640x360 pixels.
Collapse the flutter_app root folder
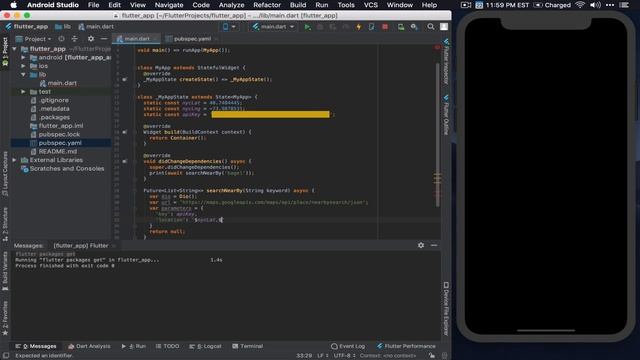click(x=15, y=49)
